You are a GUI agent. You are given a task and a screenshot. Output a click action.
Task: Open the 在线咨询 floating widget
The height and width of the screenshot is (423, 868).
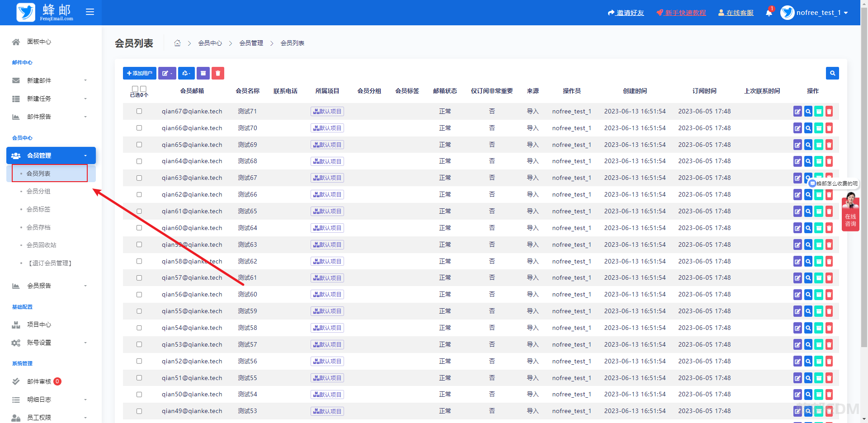tap(850, 212)
